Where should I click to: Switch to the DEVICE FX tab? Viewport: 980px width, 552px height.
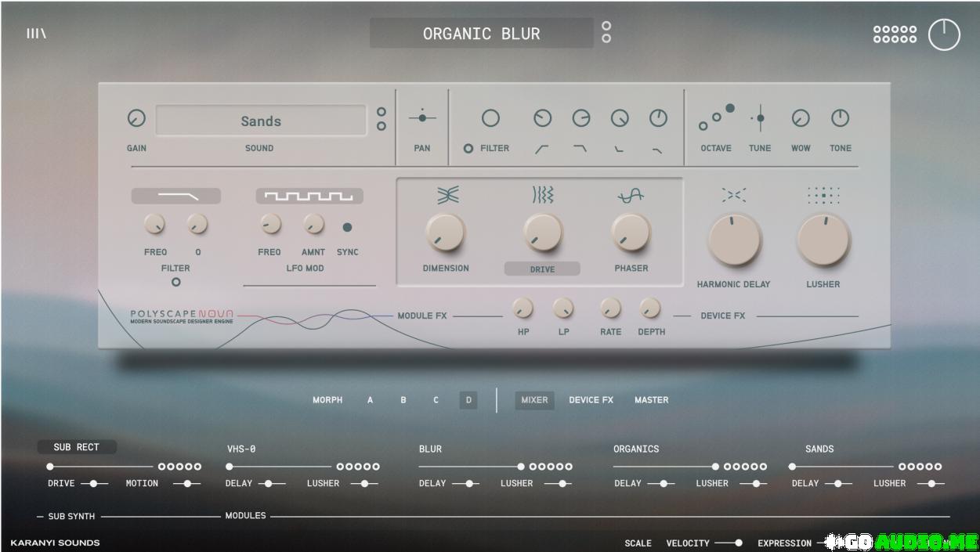coord(591,400)
